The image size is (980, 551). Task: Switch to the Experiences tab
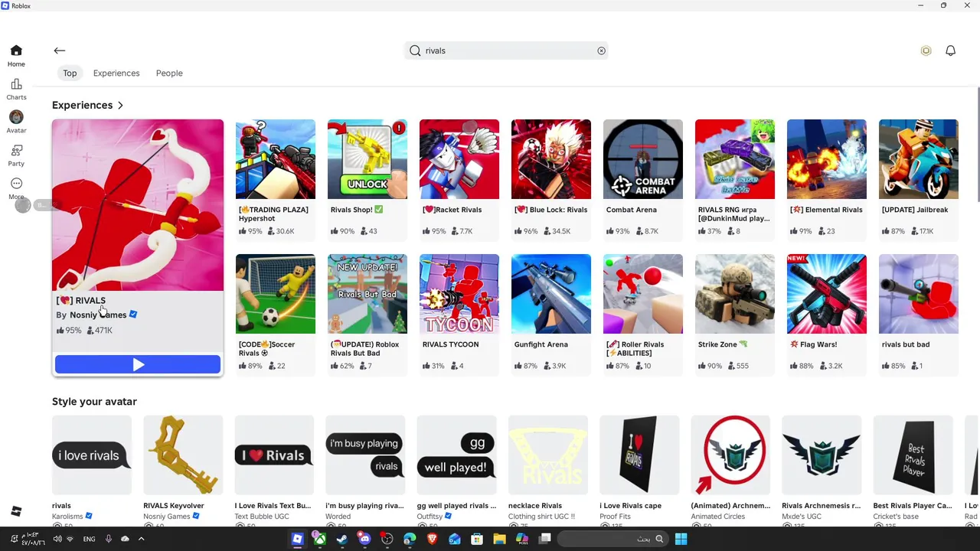pos(116,73)
